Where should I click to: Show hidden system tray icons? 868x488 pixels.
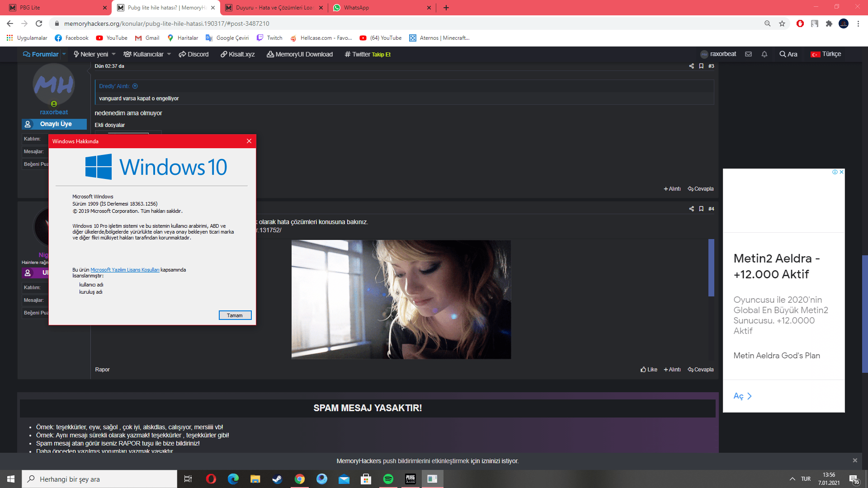coord(792,479)
